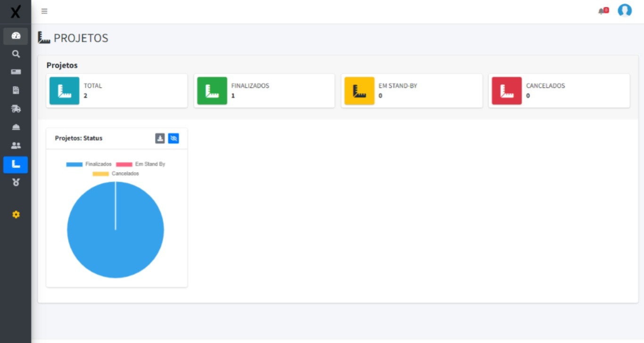Select the delivery truck sidebar icon
This screenshot has height=343, width=644.
pos(16,109)
